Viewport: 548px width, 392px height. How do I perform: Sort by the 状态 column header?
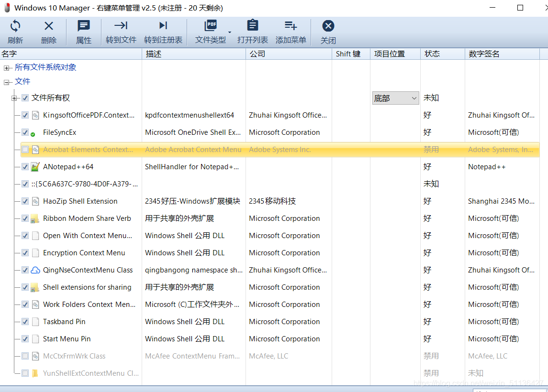(x=442, y=54)
